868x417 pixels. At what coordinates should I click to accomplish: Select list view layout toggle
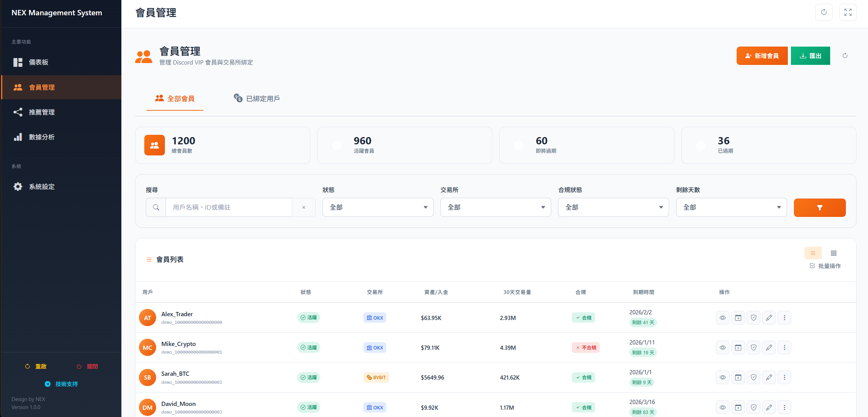point(813,253)
